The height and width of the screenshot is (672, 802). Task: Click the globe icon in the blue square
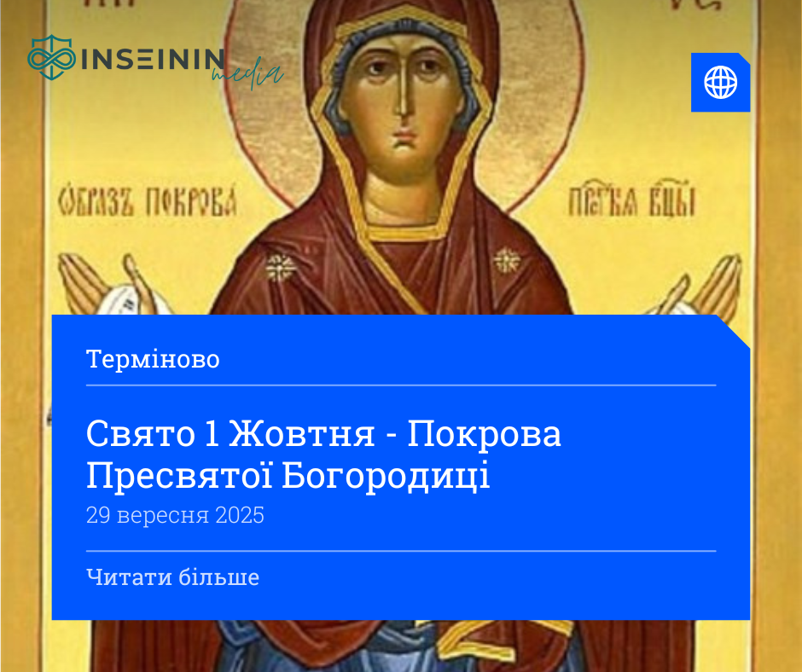720,83
